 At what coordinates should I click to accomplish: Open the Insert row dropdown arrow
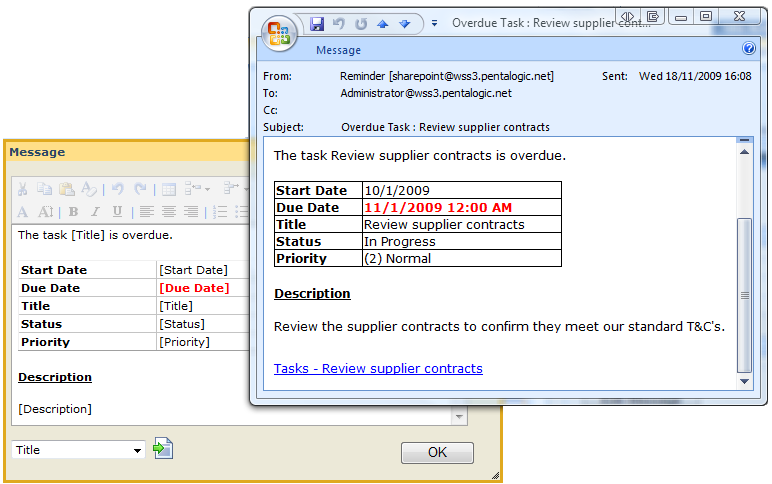[x=207, y=189]
